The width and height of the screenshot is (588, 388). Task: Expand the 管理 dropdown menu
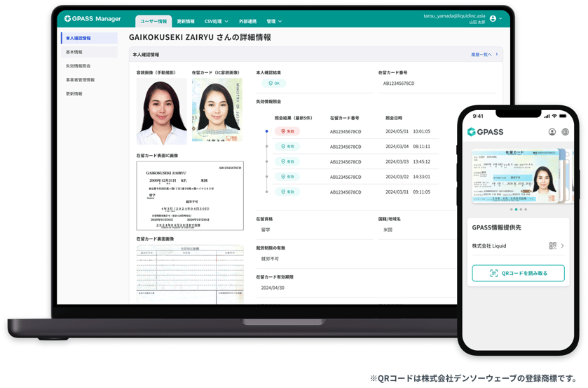(274, 22)
